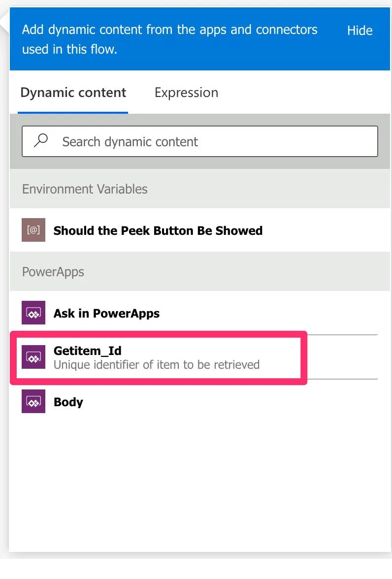The image size is (392, 579).
Task: Click the Environment Variables section header
Action: tap(85, 189)
